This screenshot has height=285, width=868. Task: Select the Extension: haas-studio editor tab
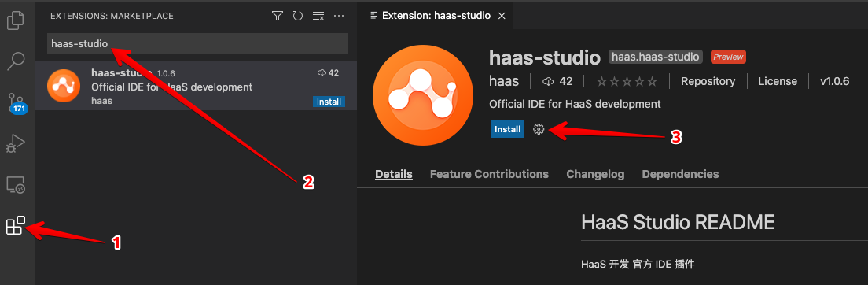tap(435, 16)
